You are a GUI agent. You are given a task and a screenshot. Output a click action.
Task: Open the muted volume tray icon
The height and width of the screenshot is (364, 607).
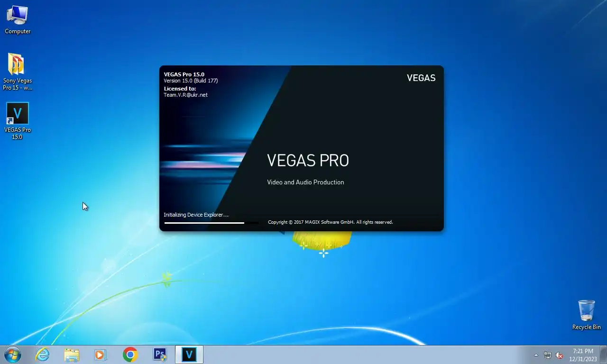pyautogui.click(x=559, y=355)
